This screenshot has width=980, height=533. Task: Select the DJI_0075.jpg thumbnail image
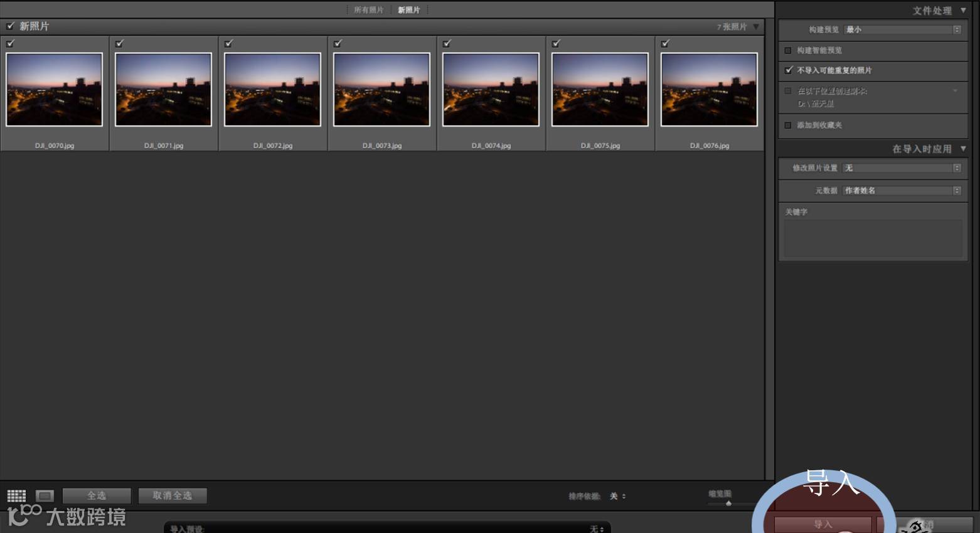point(600,90)
